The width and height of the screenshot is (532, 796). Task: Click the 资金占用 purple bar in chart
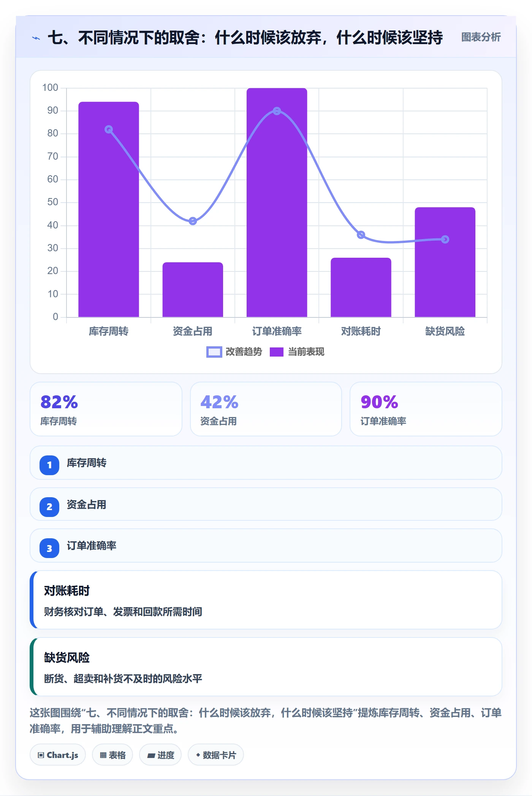(193, 290)
